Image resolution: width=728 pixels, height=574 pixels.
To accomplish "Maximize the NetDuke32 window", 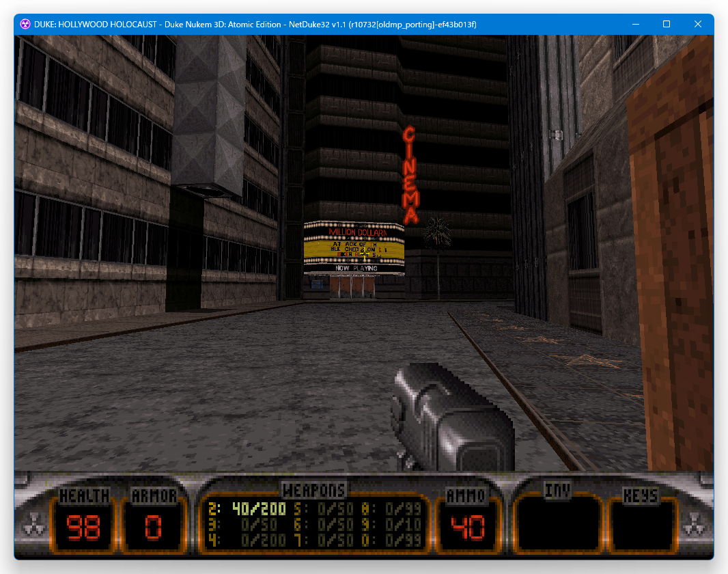I will click(667, 24).
